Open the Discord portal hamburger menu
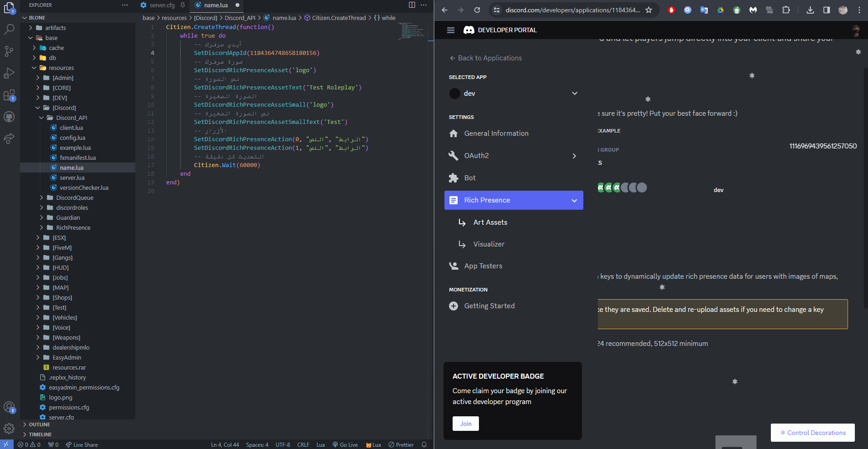This screenshot has width=868, height=449. 451,30
